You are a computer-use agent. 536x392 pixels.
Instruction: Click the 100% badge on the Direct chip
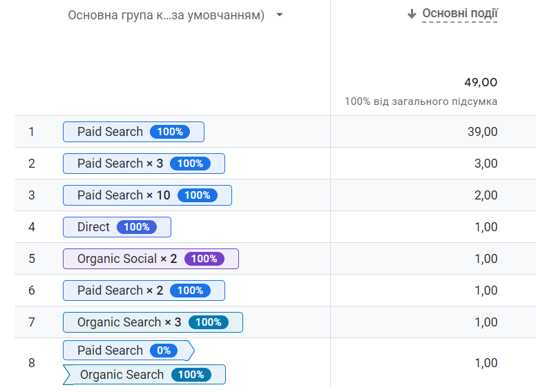click(x=137, y=227)
